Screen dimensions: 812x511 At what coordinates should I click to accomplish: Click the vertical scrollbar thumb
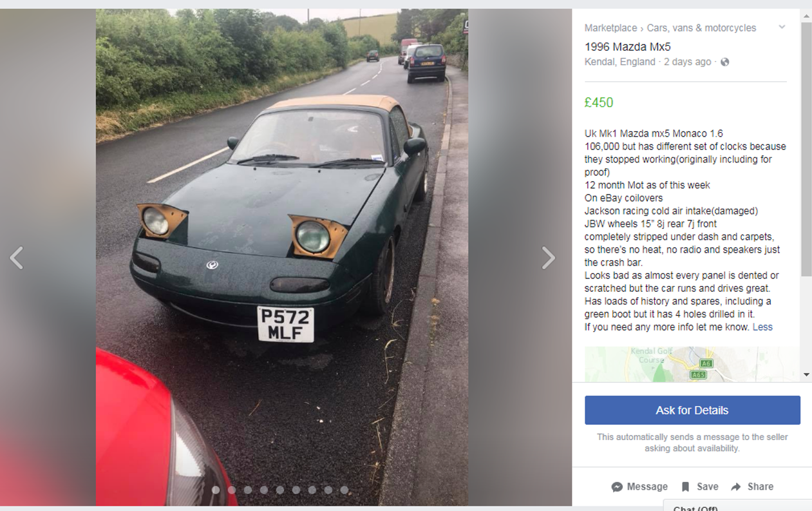(x=806, y=149)
